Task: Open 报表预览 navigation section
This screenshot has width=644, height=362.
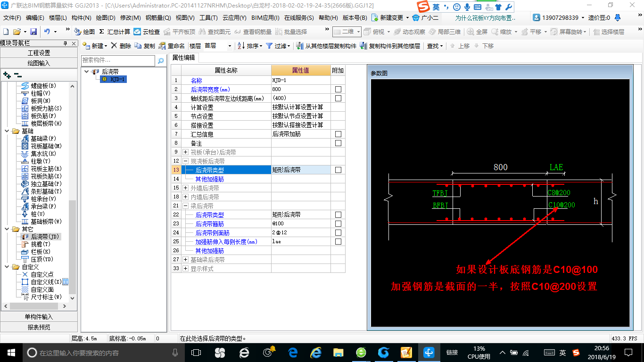Action: pyautogui.click(x=39, y=327)
